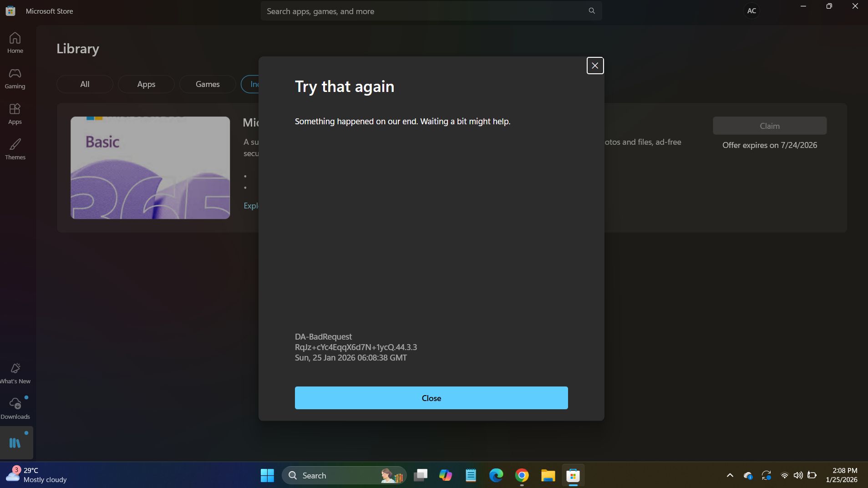
Task: Click the Microsoft Store logo
Action: [10, 10]
